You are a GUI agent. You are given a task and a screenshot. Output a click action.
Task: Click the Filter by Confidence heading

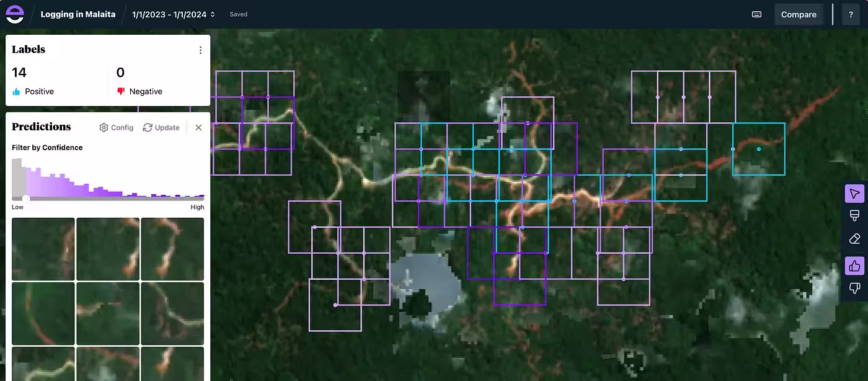click(47, 148)
